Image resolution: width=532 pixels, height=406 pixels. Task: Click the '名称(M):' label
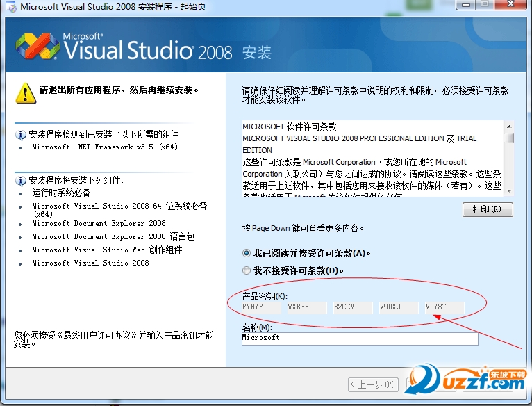pyautogui.click(x=257, y=327)
